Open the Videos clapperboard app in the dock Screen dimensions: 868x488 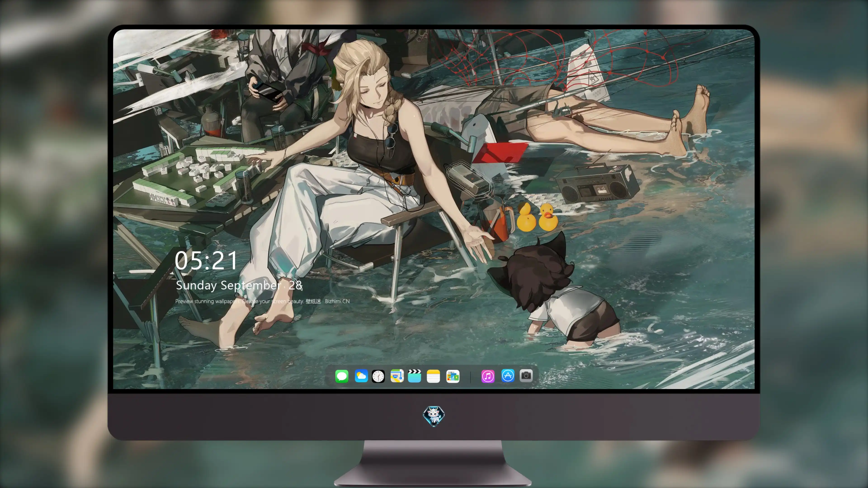415,376
